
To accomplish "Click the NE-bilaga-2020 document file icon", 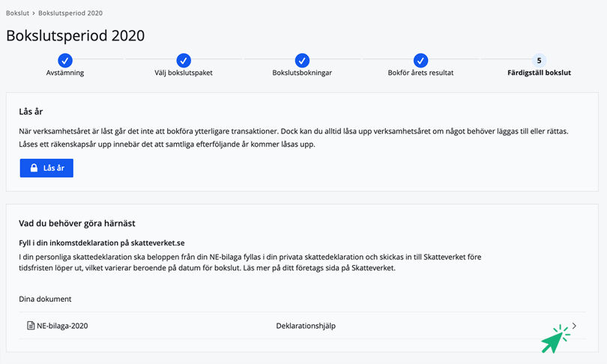I will [31, 326].
